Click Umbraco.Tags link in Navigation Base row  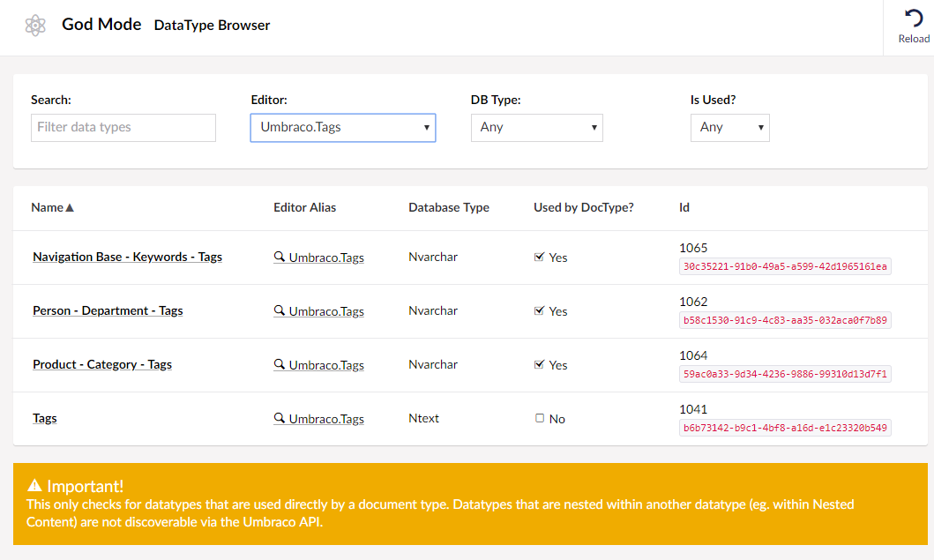(x=326, y=258)
